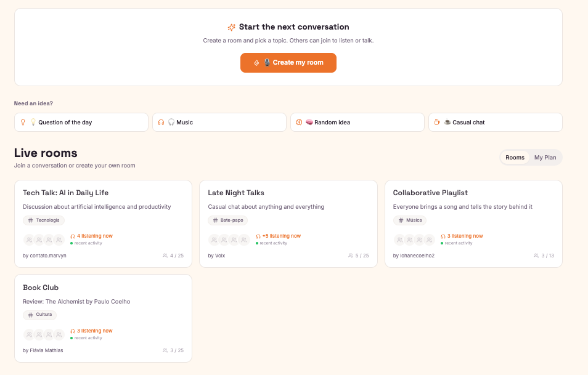This screenshot has width=588, height=375.
Task: Click the Create my room button
Action: pyautogui.click(x=288, y=63)
